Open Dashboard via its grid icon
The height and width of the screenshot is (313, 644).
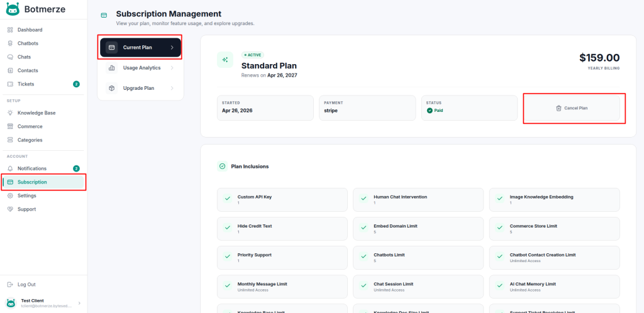(10, 30)
